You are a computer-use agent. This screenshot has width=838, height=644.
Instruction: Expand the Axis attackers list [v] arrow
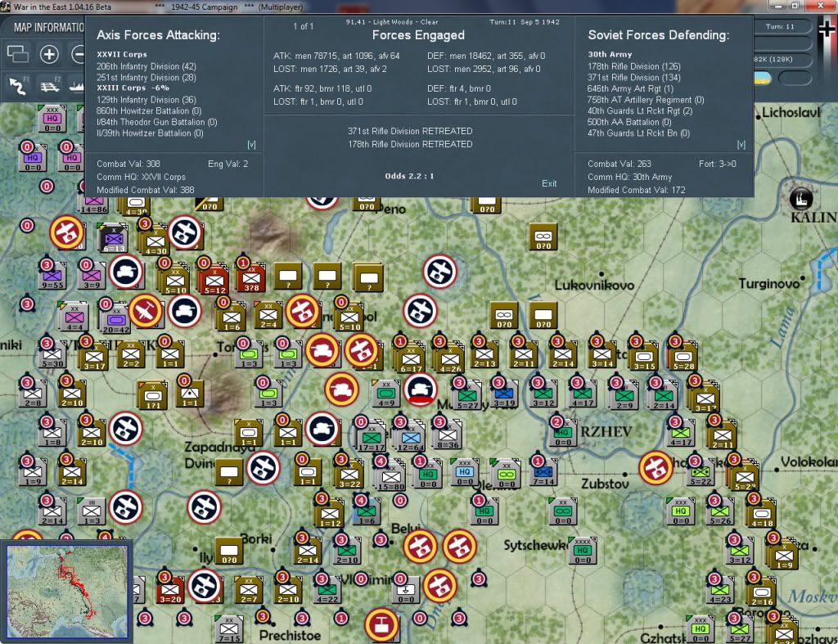252,145
